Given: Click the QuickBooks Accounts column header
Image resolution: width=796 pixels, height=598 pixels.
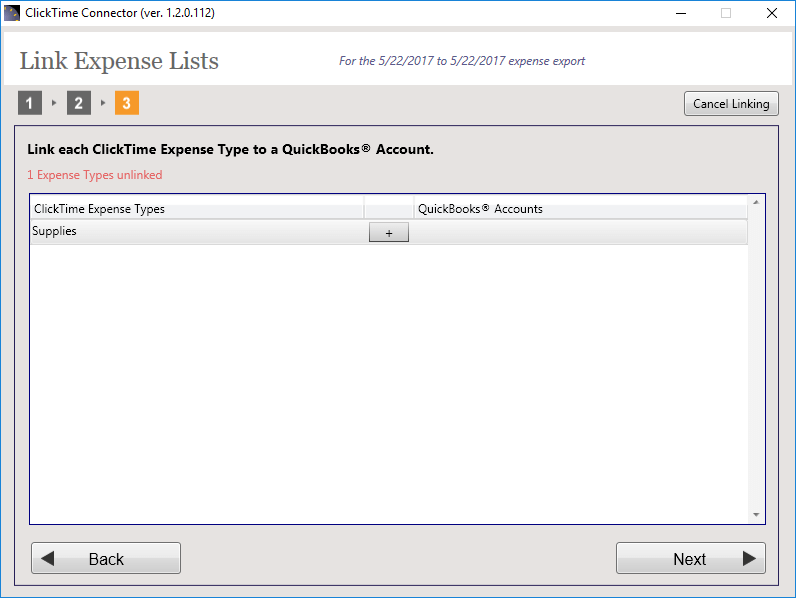Looking at the screenshot, I should point(581,209).
